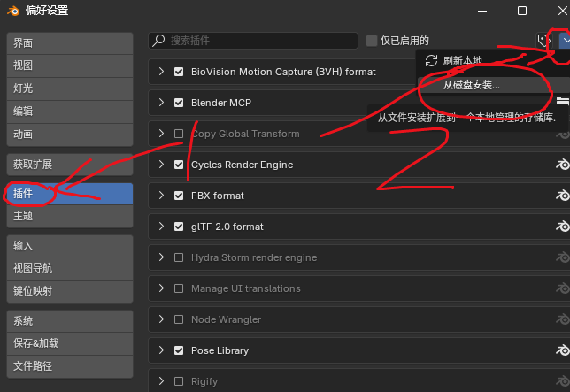Expand Hydra Storm render engine details
Image resolution: width=570 pixels, height=392 pixels.
click(161, 257)
